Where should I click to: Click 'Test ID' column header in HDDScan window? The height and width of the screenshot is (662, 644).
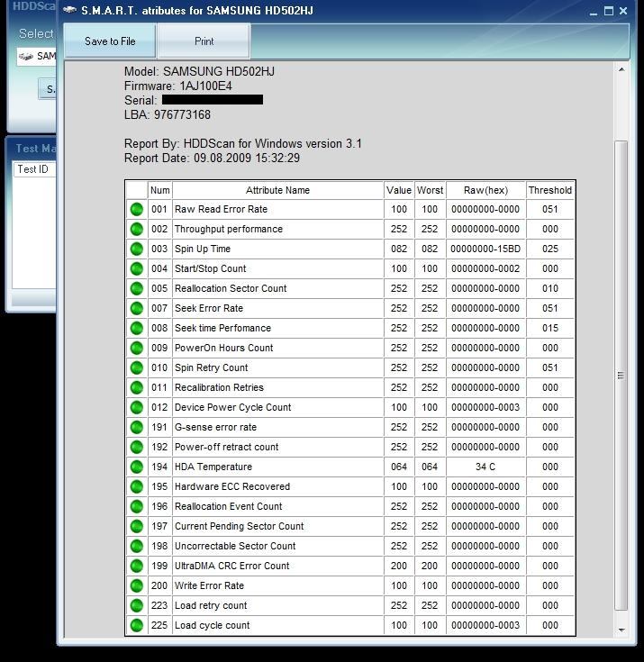tap(33, 169)
